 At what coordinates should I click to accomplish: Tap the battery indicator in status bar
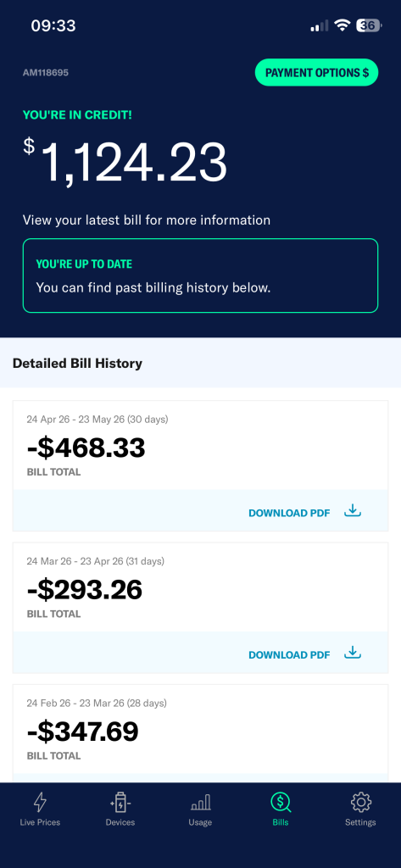[368, 25]
